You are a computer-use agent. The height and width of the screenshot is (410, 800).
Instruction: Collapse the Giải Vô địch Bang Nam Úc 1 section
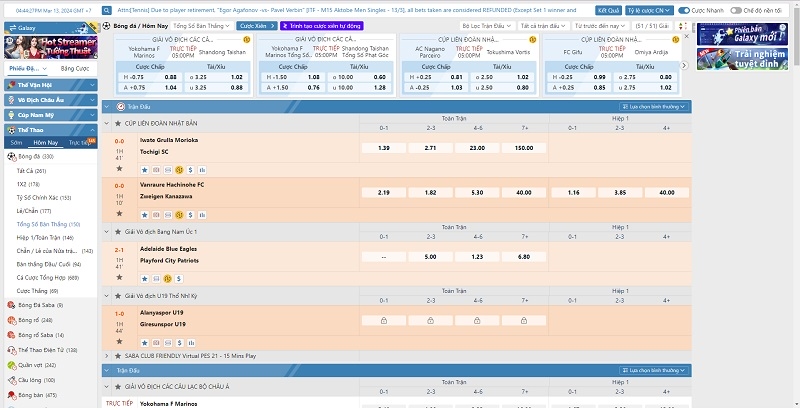coord(107,232)
